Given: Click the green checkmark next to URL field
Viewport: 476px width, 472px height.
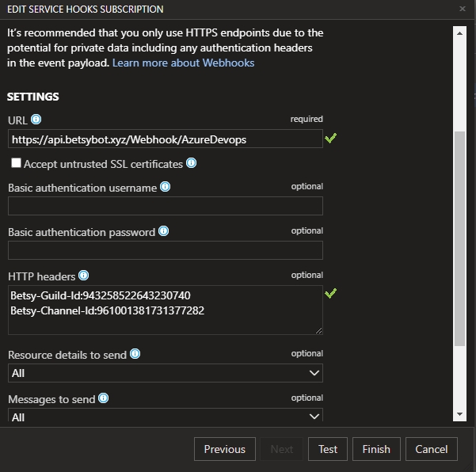Looking at the screenshot, I should pos(331,139).
